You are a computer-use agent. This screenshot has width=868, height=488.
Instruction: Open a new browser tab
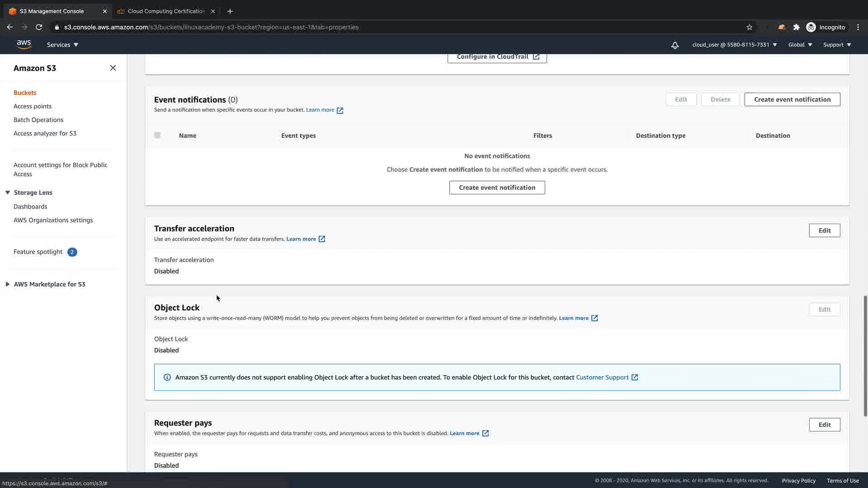[230, 11]
